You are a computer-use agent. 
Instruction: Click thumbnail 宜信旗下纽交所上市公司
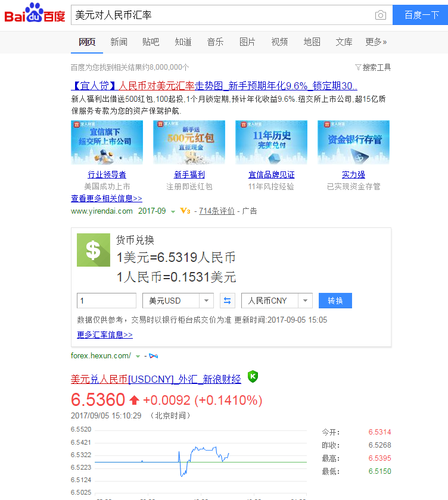click(107, 142)
